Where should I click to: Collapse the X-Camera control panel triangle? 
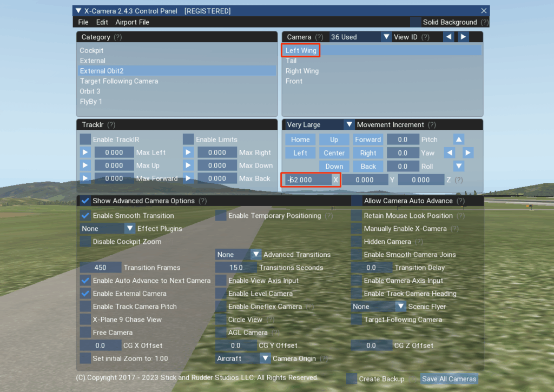(79, 11)
